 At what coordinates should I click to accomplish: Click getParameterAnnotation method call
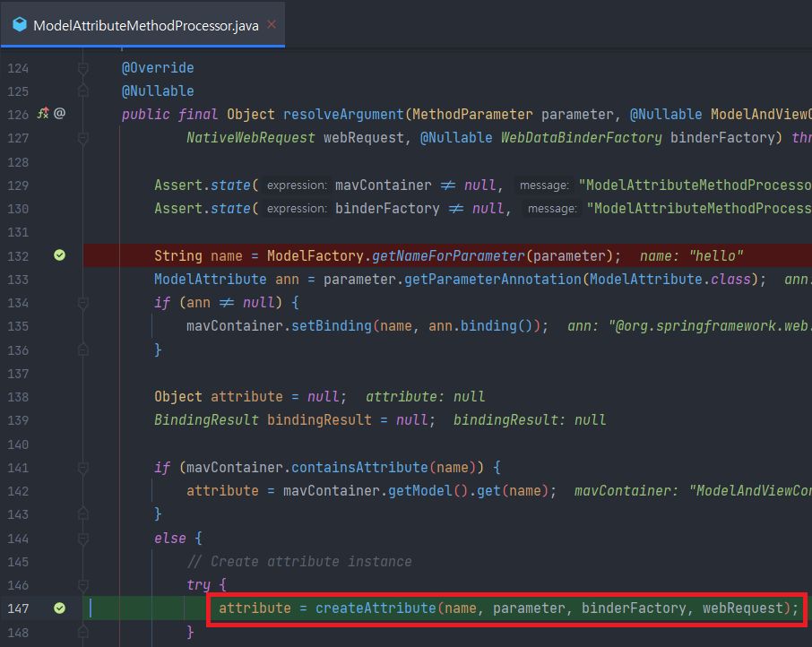pyautogui.click(x=492, y=280)
